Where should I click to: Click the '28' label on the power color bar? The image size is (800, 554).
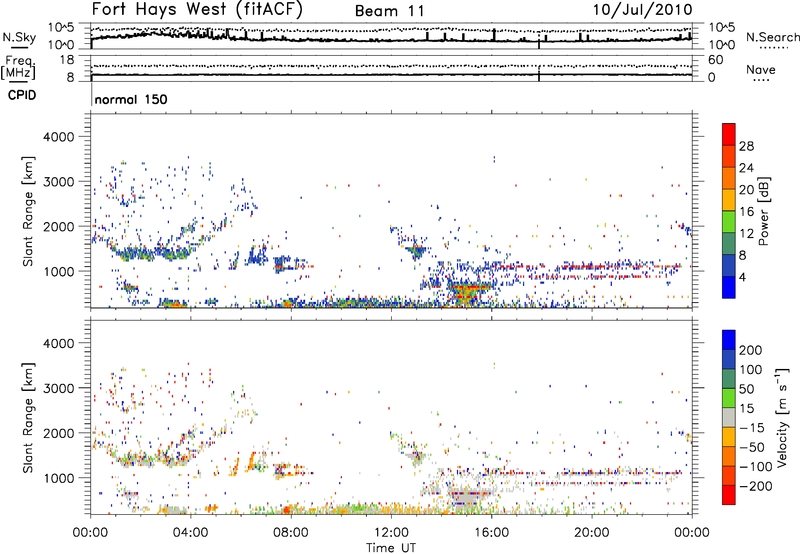pyautogui.click(x=746, y=146)
